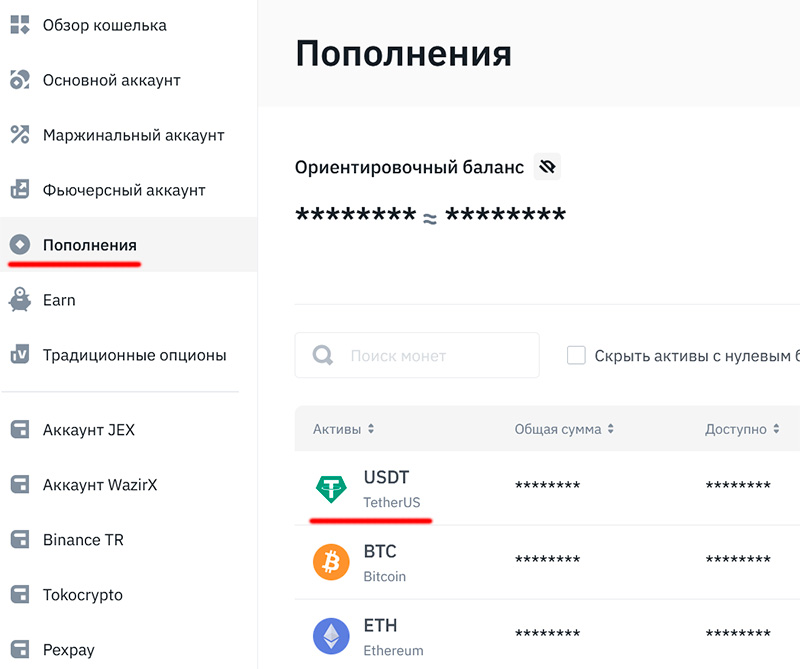Sort by Доступно column
The image size is (800, 669).
click(x=741, y=429)
